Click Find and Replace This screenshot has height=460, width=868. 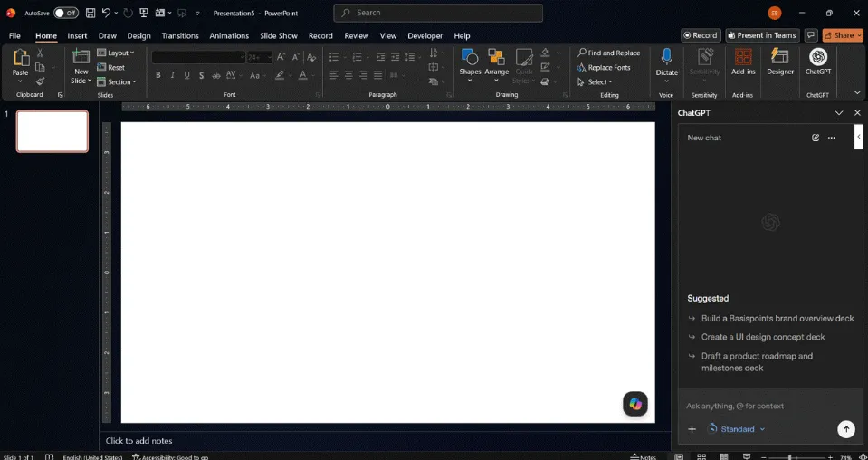coord(608,53)
